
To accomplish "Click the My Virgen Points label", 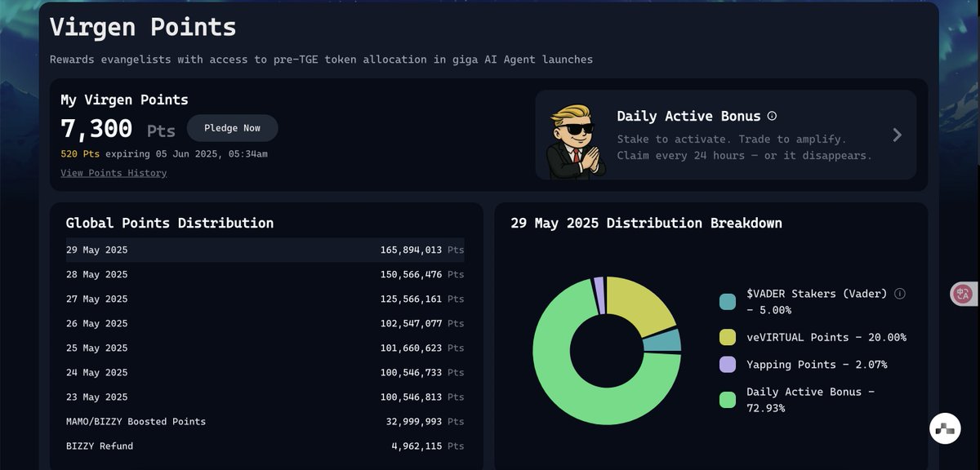I will point(124,100).
